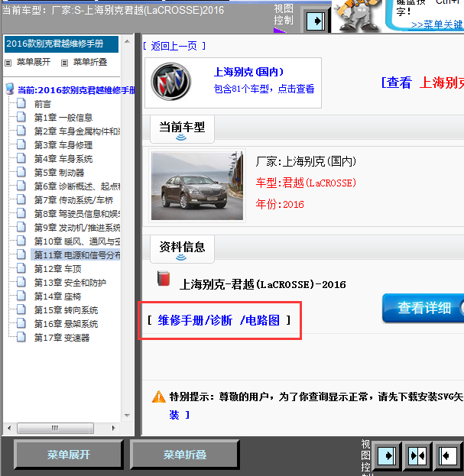Image resolution: width=464 pixels, height=476 pixels.
Task: Click the page icon beside 前言
Action: tap(21, 103)
